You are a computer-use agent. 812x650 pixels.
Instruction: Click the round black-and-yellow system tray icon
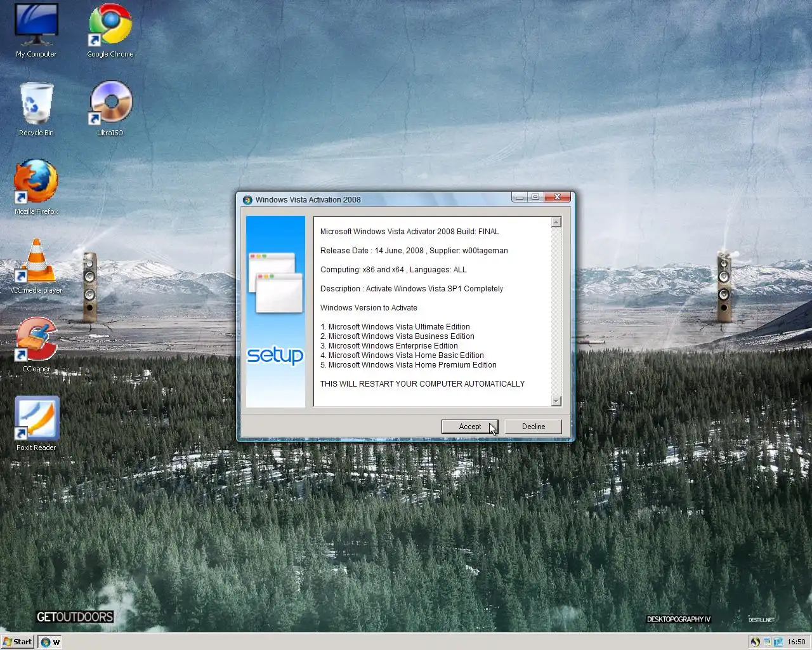(755, 642)
